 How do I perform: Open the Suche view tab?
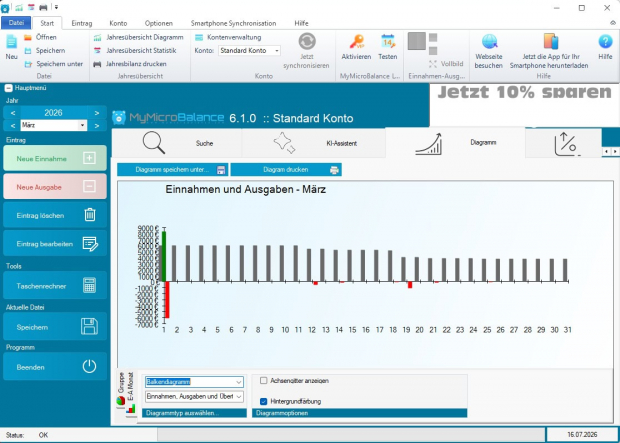pos(177,143)
